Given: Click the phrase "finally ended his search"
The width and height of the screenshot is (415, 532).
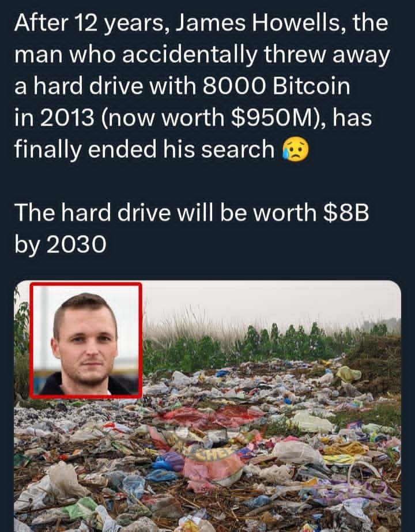Looking at the screenshot, I should coord(144,149).
